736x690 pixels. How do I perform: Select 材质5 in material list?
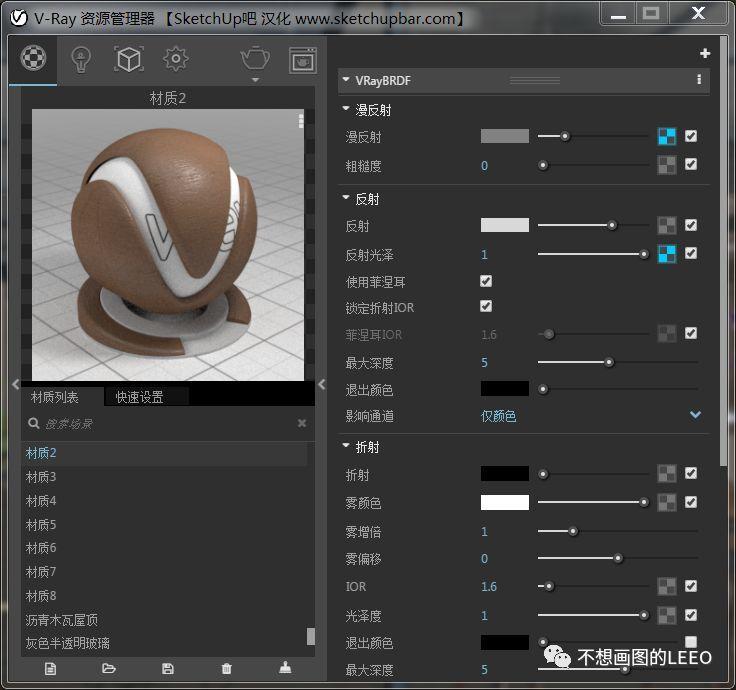coord(164,524)
